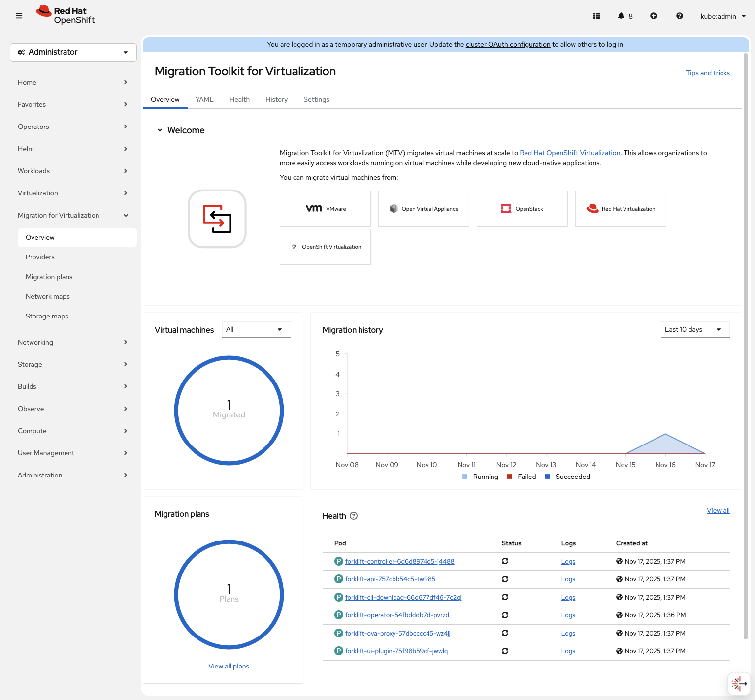The width and height of the screenshot is (755, 700).
Task: Open the hamburger navigation menu
Action: tap(19, 16)
